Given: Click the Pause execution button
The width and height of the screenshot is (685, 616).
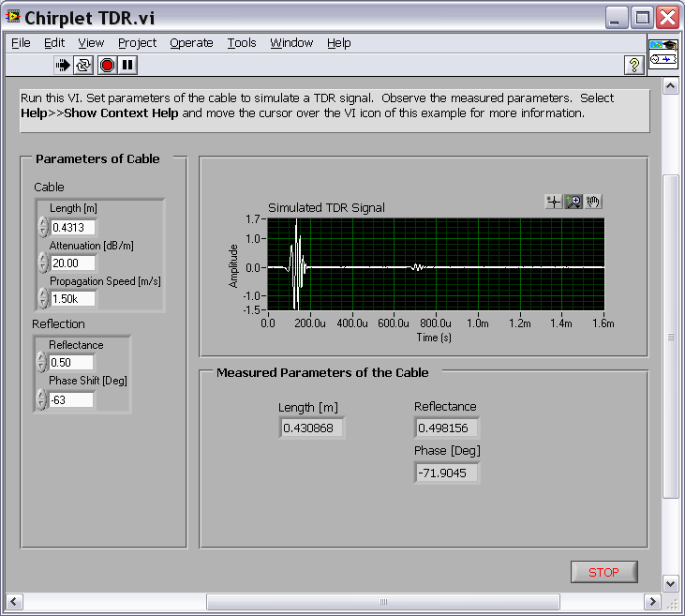Looking at the screenshot, I should pyautogui.click(x=128, y=65).
